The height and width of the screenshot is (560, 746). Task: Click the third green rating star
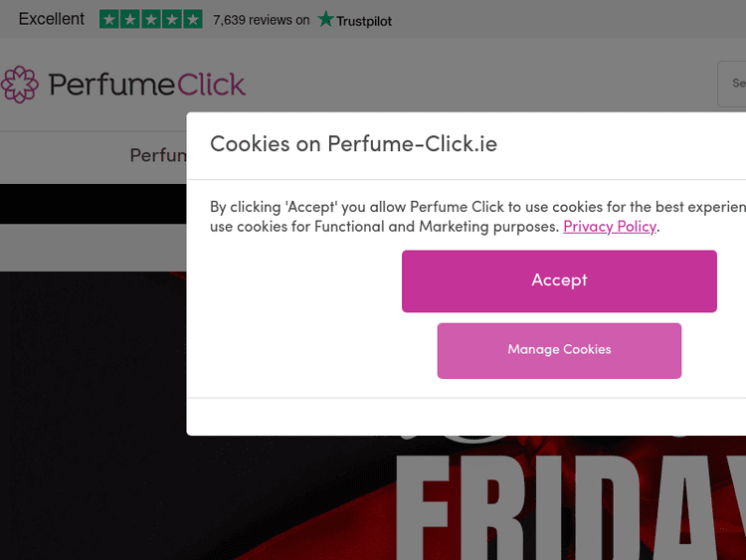click(x=150, y=19)
